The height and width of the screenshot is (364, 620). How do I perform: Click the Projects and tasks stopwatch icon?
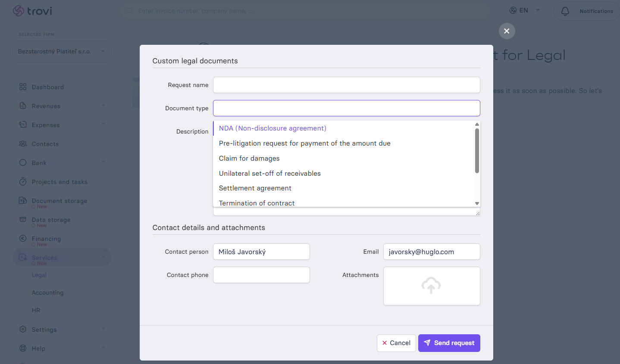(23, 182)
